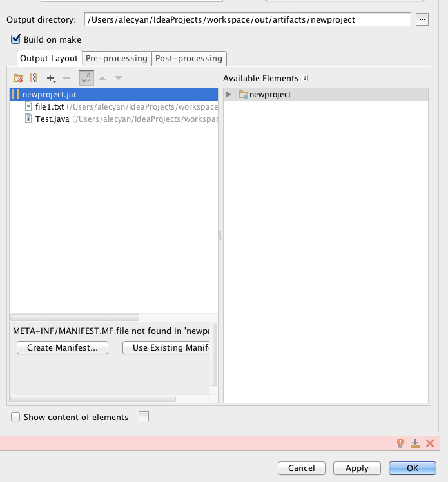Viewport: 448px width, 482px height.
Task: Confirm with the OK button
Action: [x=413, y=468]
